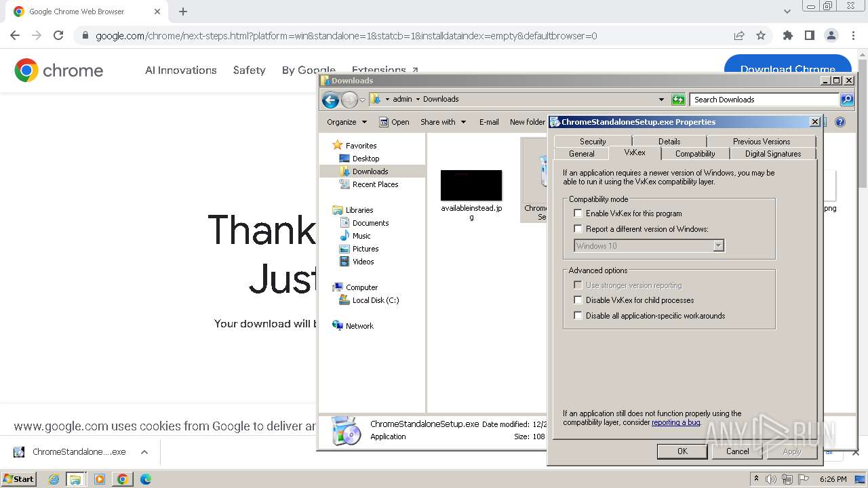The width and height of the screenshot is (868, 488).
Task: Open a new Chrome tab
Action: (x=183, y=12)
